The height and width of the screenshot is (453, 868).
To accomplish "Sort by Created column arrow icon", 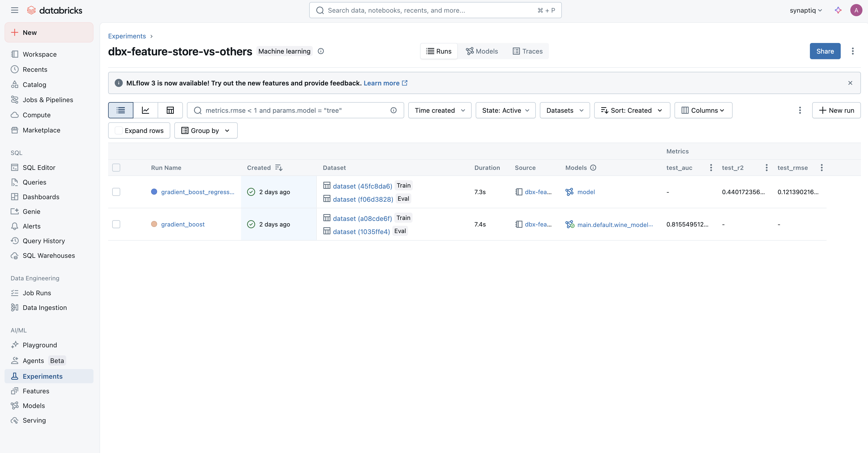I will click(279, 168).
